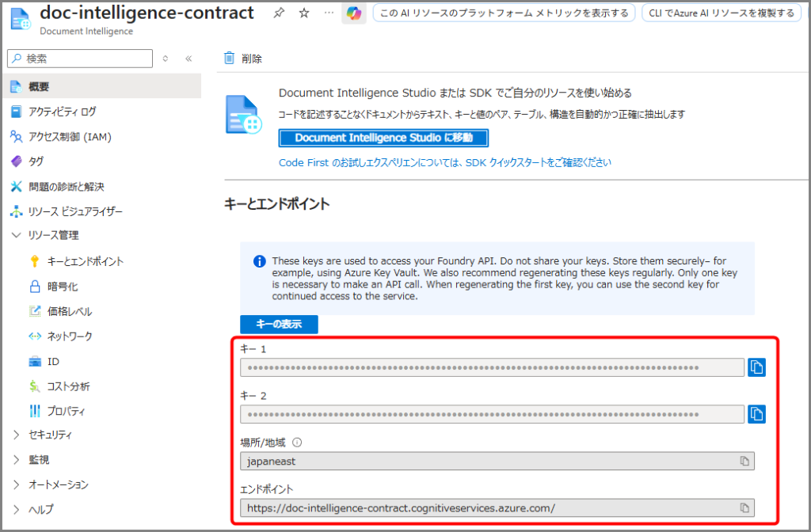The height and width of the screenshot is (532, 811).
Task: Copy Key 2 to clipboard
Action: (756, 413)
